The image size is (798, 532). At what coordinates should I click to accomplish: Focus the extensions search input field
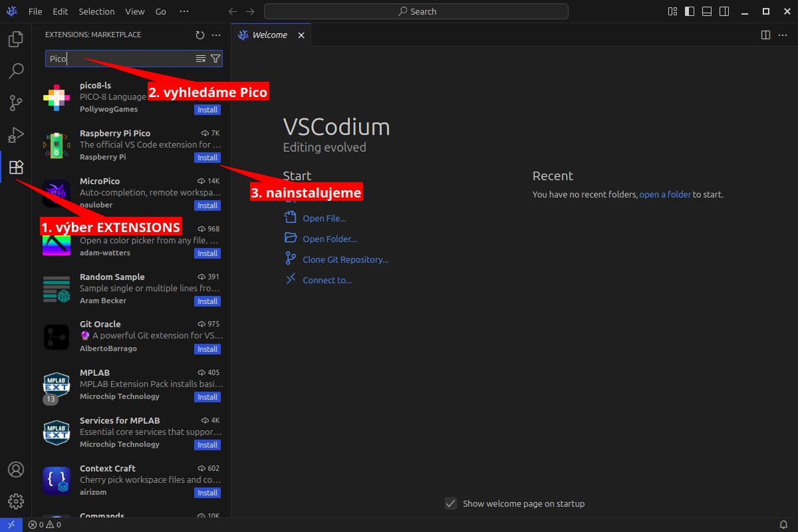click(120, 59)
